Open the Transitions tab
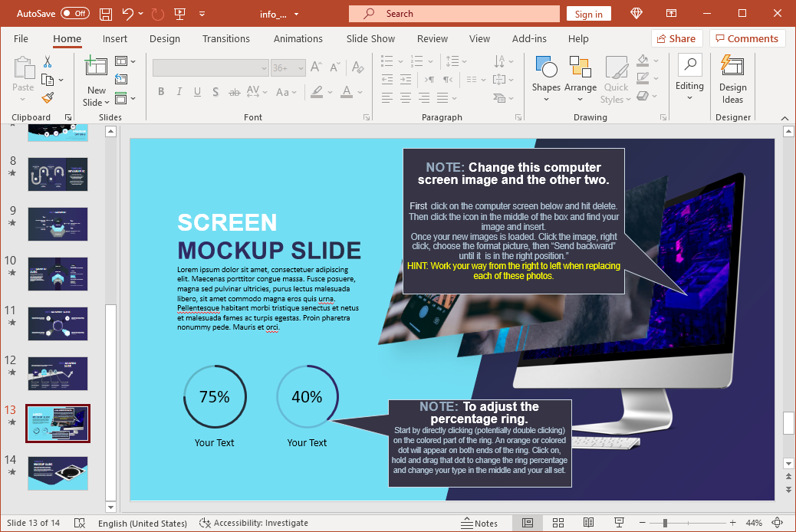 point(225,38)
